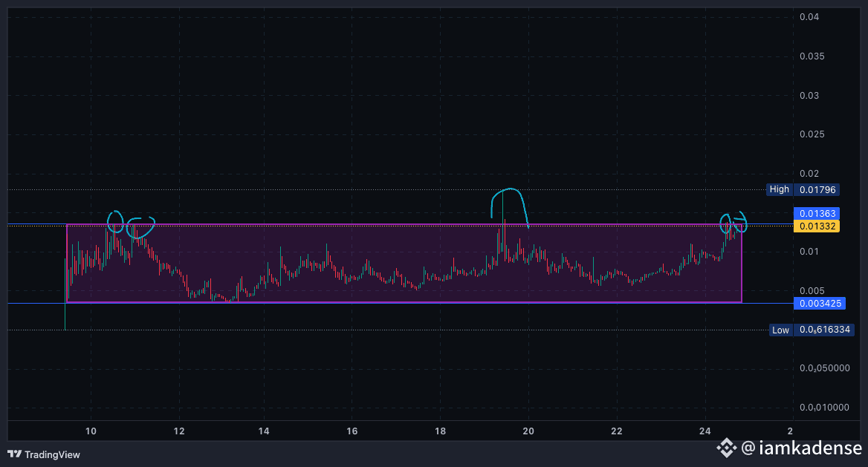
Task: Select the 0.01796 high price value
Action: tap(817, 190)
